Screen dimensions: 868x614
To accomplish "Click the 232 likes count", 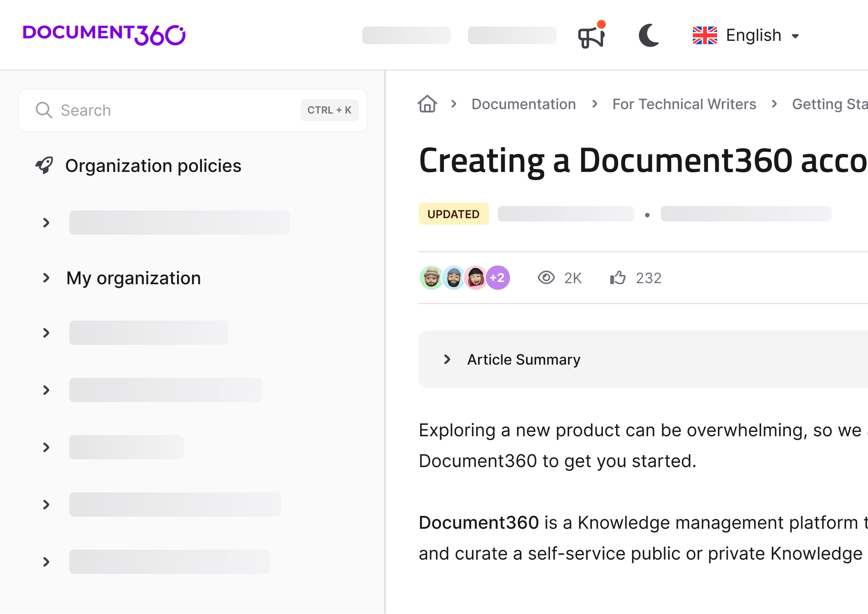I will (648, 278).
